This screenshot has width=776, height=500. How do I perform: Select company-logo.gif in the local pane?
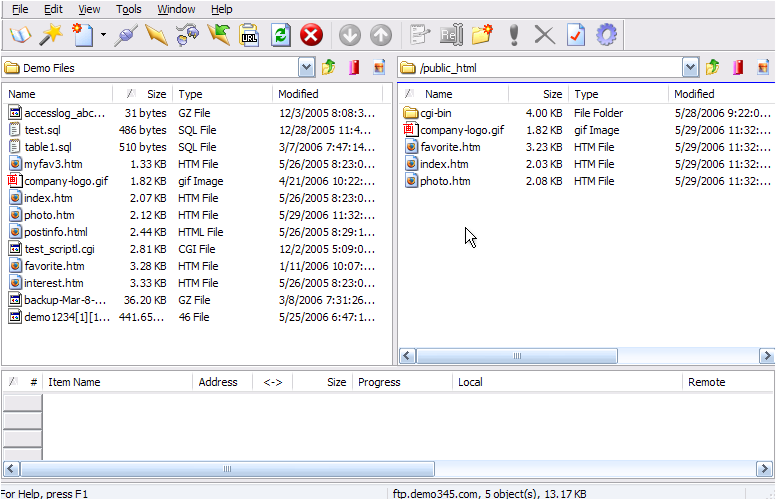[66, 181]
